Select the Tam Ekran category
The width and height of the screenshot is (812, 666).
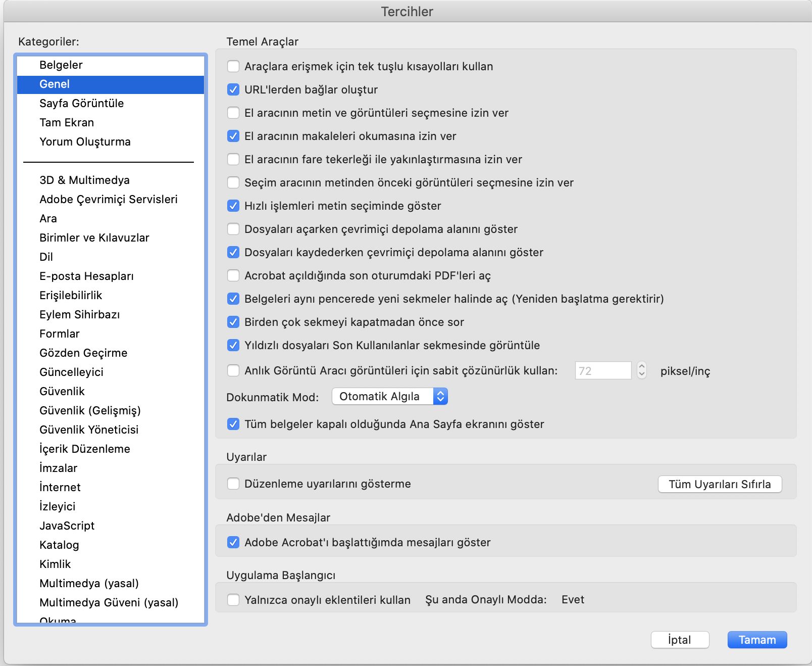pyautogui.click(x=67, y=122)
